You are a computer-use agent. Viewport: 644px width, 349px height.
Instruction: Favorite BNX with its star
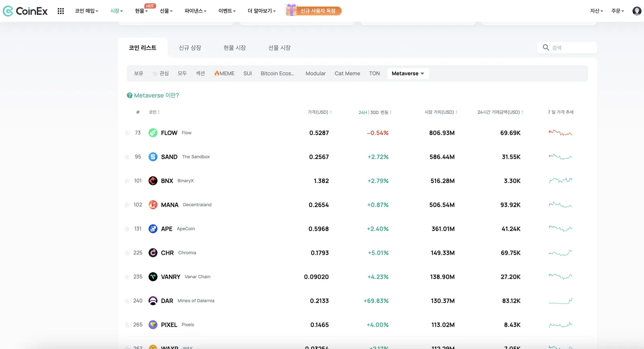coord(127,181)
